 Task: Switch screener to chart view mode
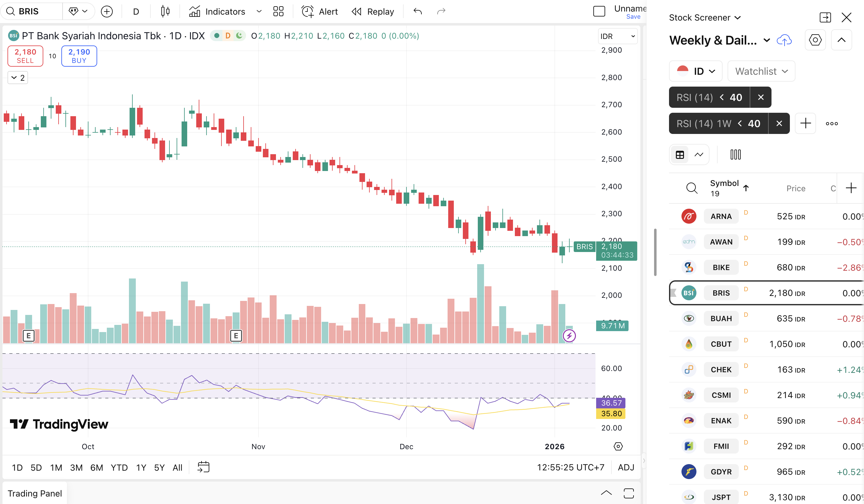pyautogui.click(x=699, y=155)
